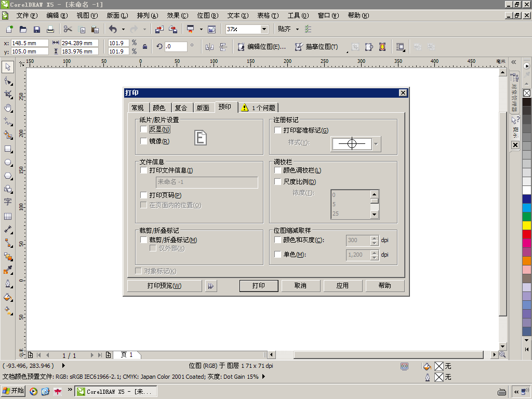Screen dimensions: 532x399
Task: Expand color profile info arrow
Action: click(263, 377)
